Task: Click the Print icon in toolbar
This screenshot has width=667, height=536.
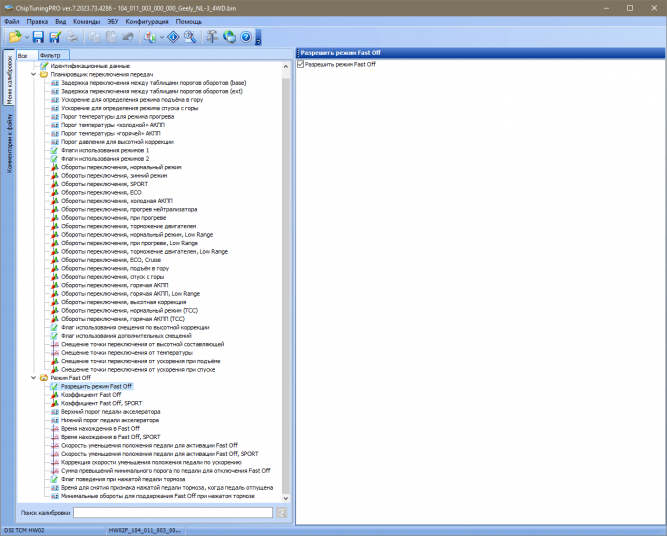Action: click(x=72, y=37)
